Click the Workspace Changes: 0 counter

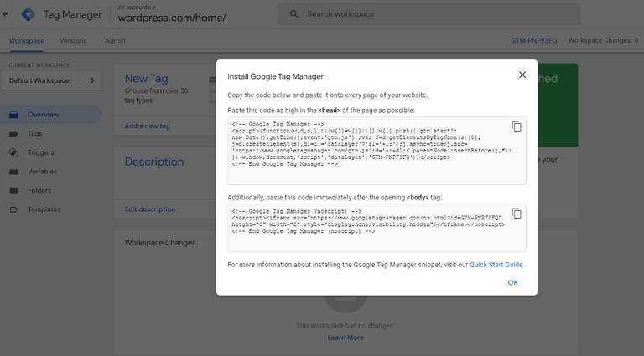point(603,40)
